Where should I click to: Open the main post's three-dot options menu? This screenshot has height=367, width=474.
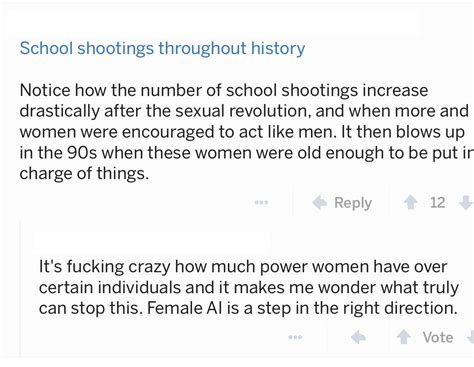pos(261,202)
